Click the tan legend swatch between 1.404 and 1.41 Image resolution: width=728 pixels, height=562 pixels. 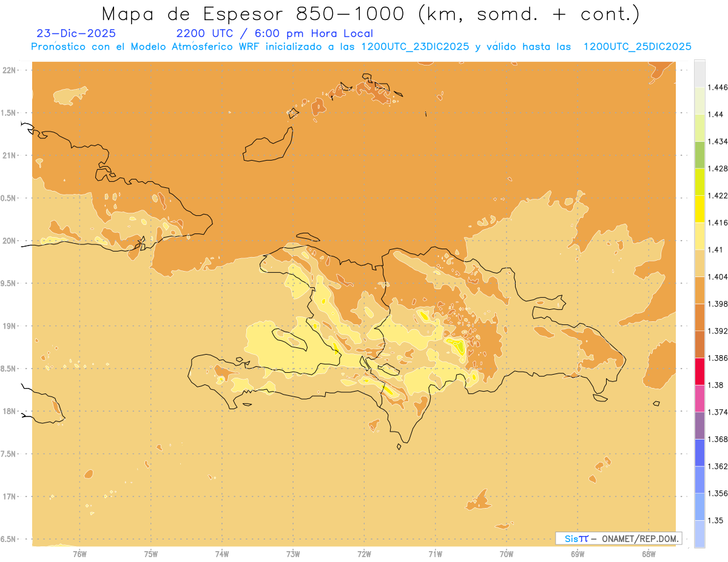tap(699, 263)
